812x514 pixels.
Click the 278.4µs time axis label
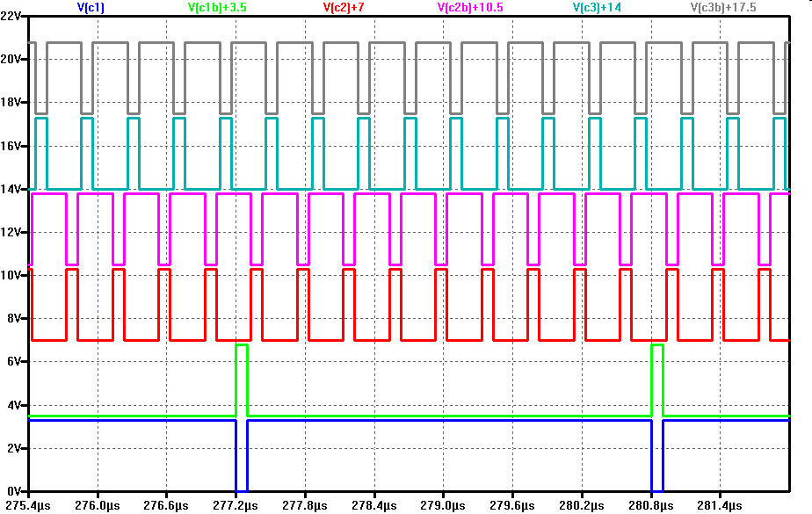coord(373,505)
